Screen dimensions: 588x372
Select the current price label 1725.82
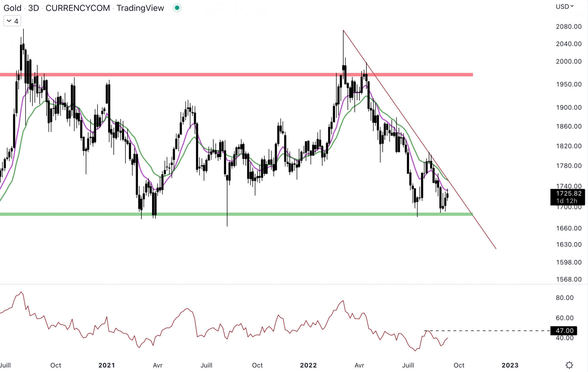point(569,194)
